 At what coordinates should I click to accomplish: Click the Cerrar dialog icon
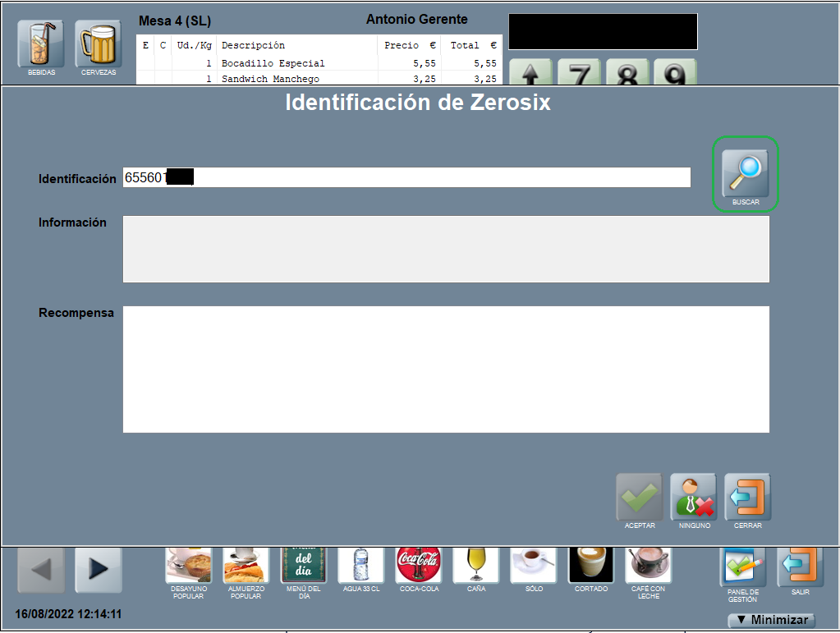[747, 497]
